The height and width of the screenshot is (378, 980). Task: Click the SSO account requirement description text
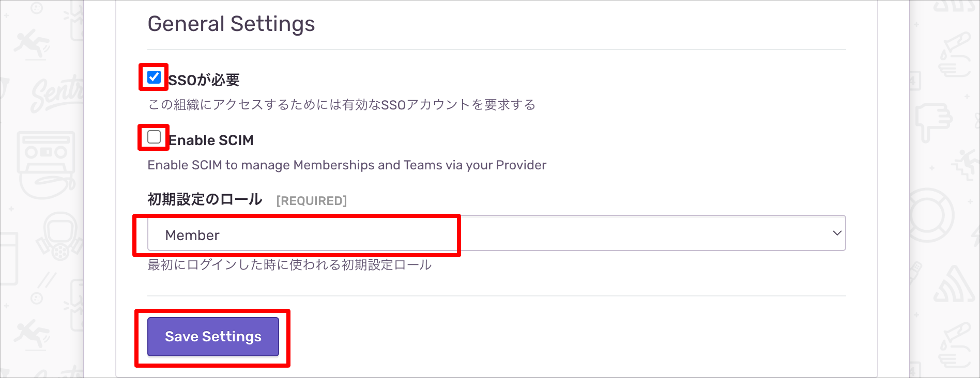coord(342,105)
